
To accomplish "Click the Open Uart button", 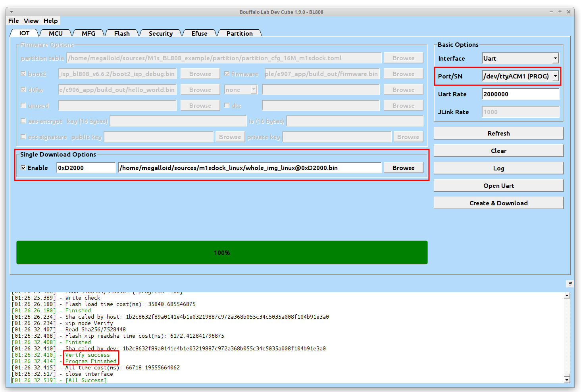I will point(498,185).
